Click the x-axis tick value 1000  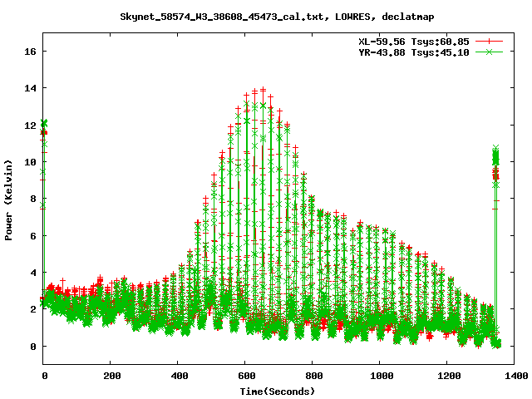[382, 376]
